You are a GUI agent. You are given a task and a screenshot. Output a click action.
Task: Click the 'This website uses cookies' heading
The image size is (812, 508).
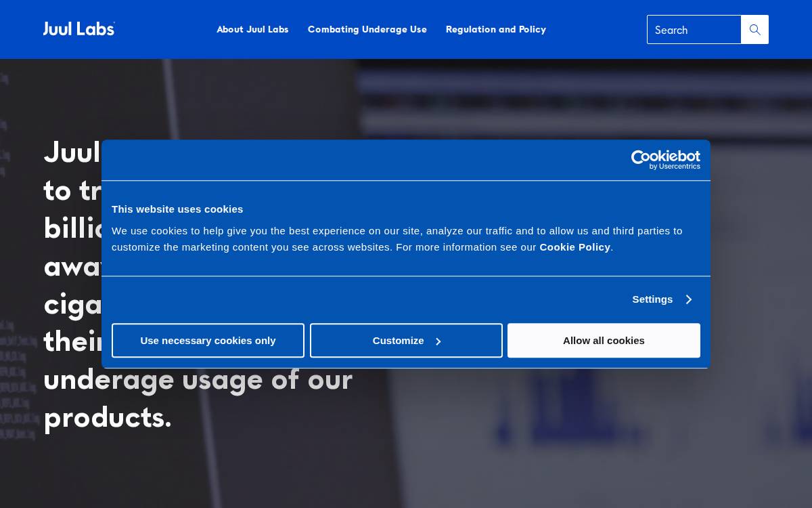177,209
